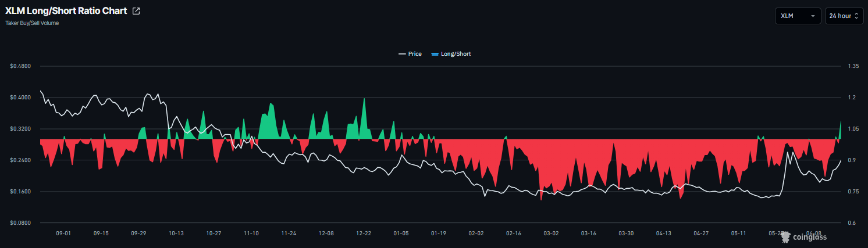Click the 04-13 date label
The height and width of the screenshot is (248, 868).
click(x=664, y=233)
